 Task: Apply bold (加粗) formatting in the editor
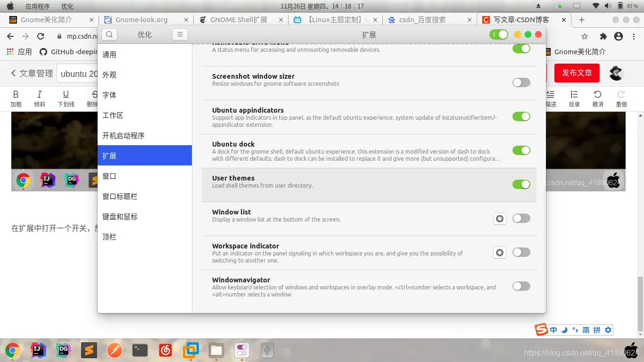[16, 99]
